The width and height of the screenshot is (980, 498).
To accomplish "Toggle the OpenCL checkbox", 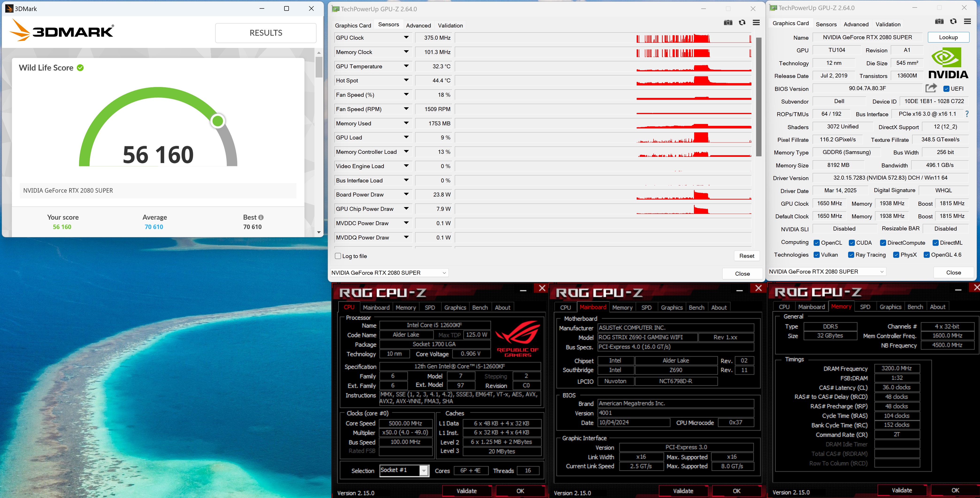I will pyautogui.click(x=816, y=243).
